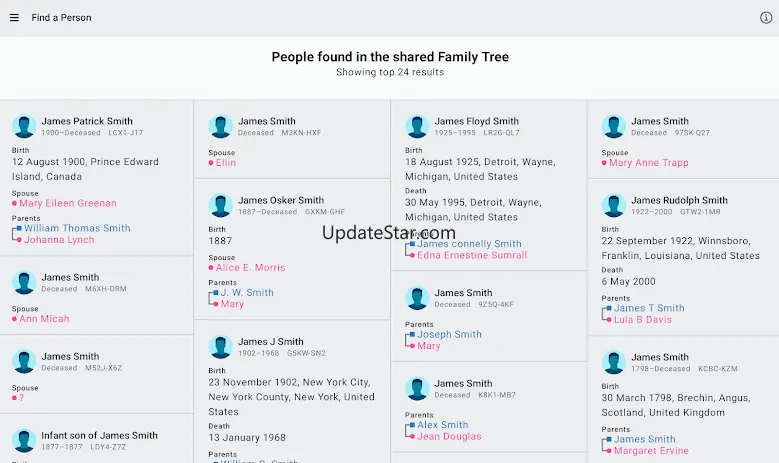Click James J Smith's avatar icon
Viewport: 779px width, 463px height.
click(x=221, y=346)
